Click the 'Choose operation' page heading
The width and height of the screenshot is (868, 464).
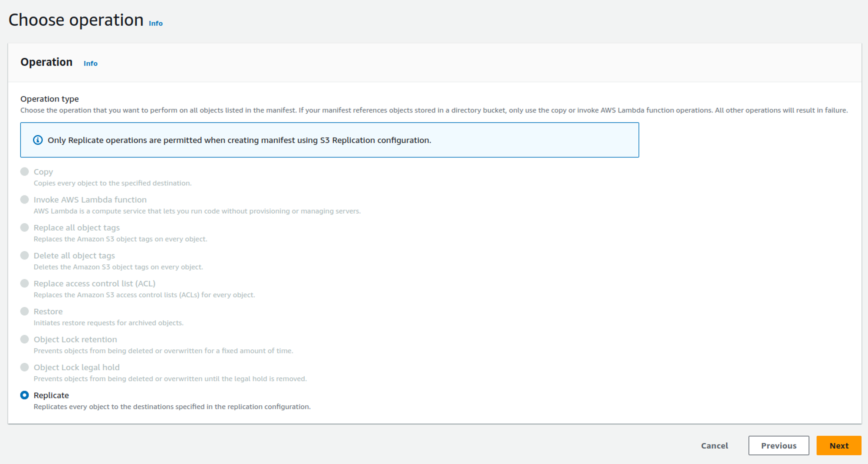(x=76, y=20)
